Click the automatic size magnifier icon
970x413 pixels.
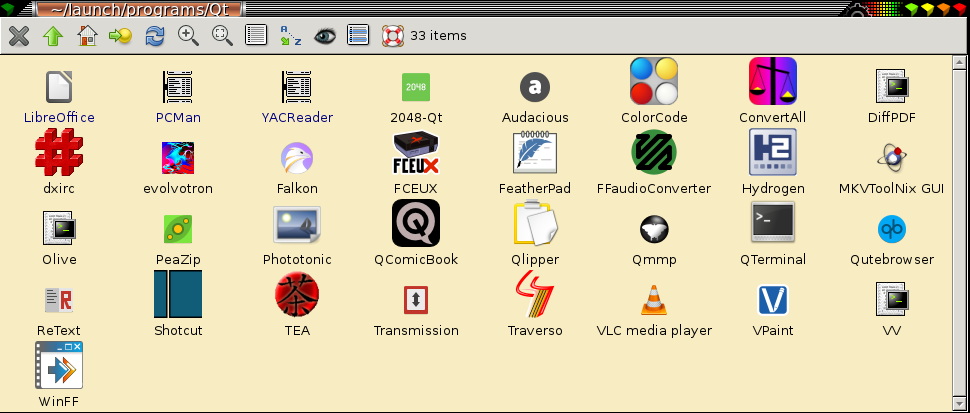(x=222, y=35)
